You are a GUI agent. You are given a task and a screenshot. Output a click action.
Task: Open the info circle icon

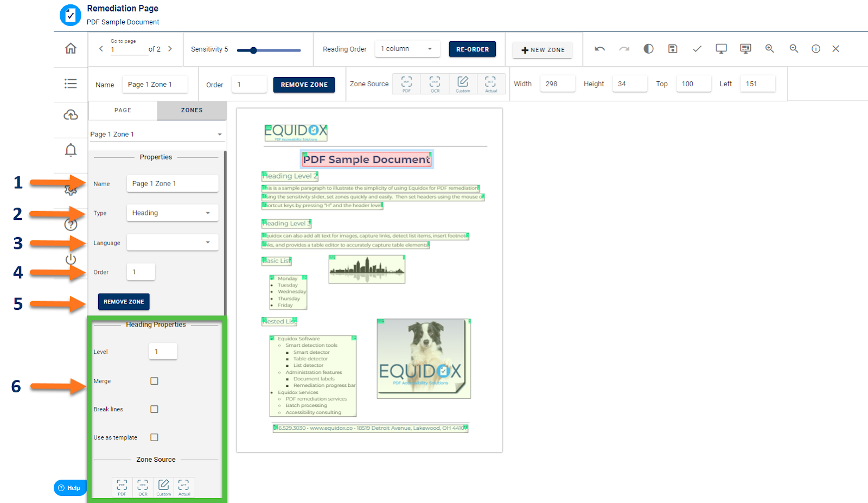pyautogui.click(x=816, y=49)
